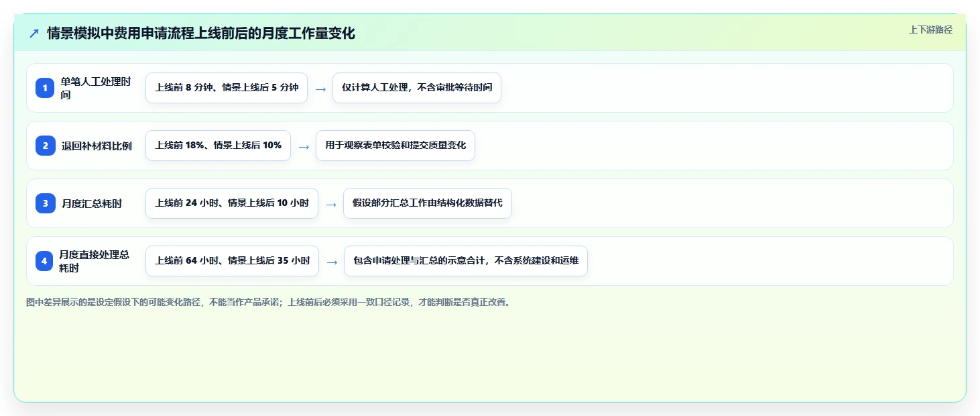Viewport: 980px width, 416px height.
Task: Click the trend arrow icon beside the title
Action: [34, 33]
